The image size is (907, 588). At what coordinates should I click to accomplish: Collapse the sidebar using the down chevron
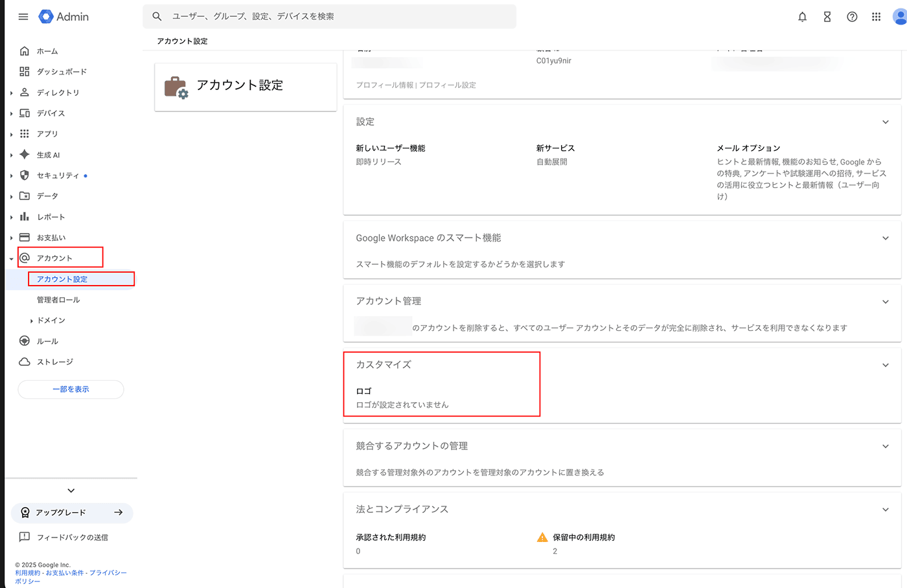click(x=71, y=490)
